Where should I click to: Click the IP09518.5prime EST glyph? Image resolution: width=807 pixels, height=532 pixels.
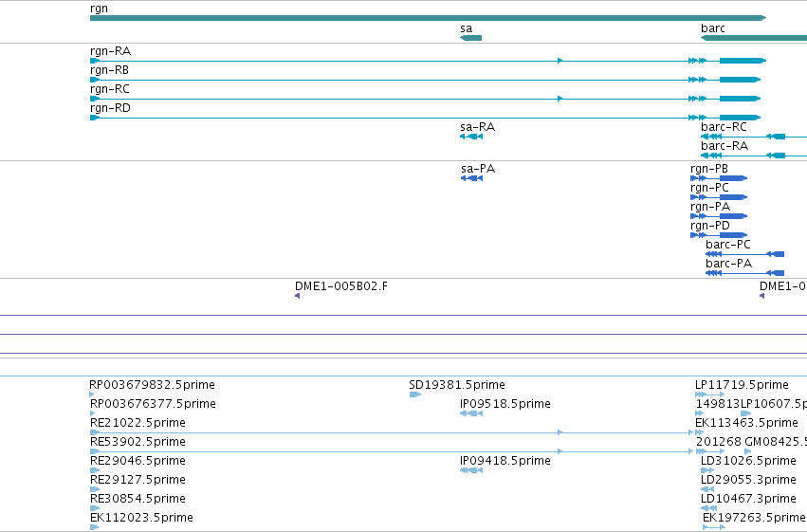click(471, 413)
